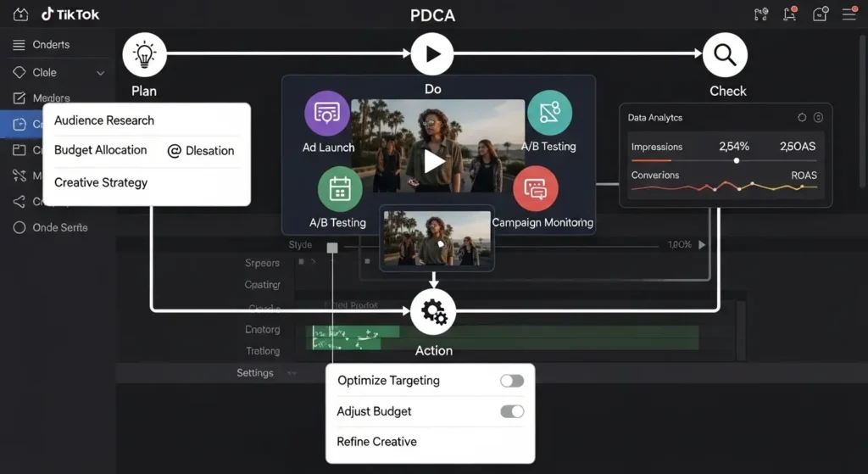The height and width of the screenshot is (474, 868).
Task: Choose Audience Research from the Plan menu
Action: tap(104, 120)
